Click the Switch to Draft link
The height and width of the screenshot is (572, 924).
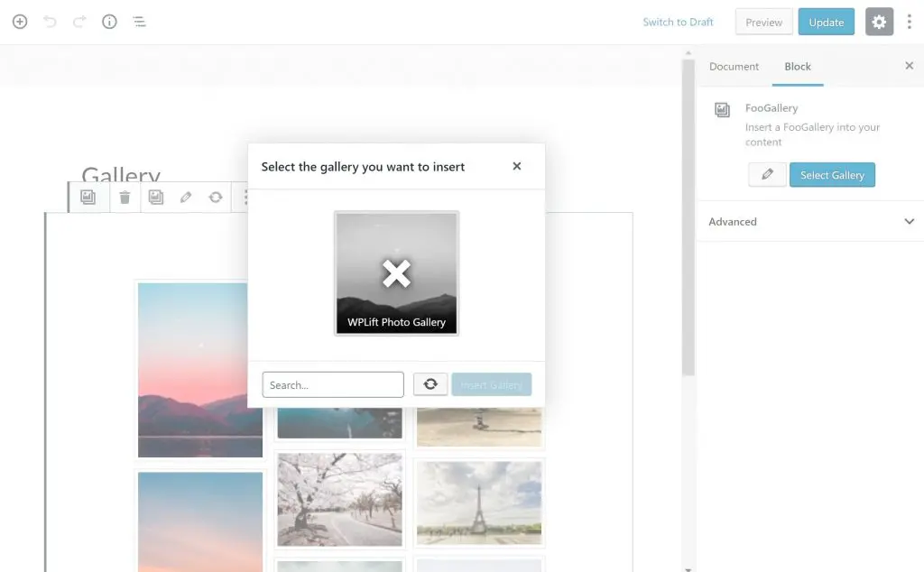[x=678, y=22]
